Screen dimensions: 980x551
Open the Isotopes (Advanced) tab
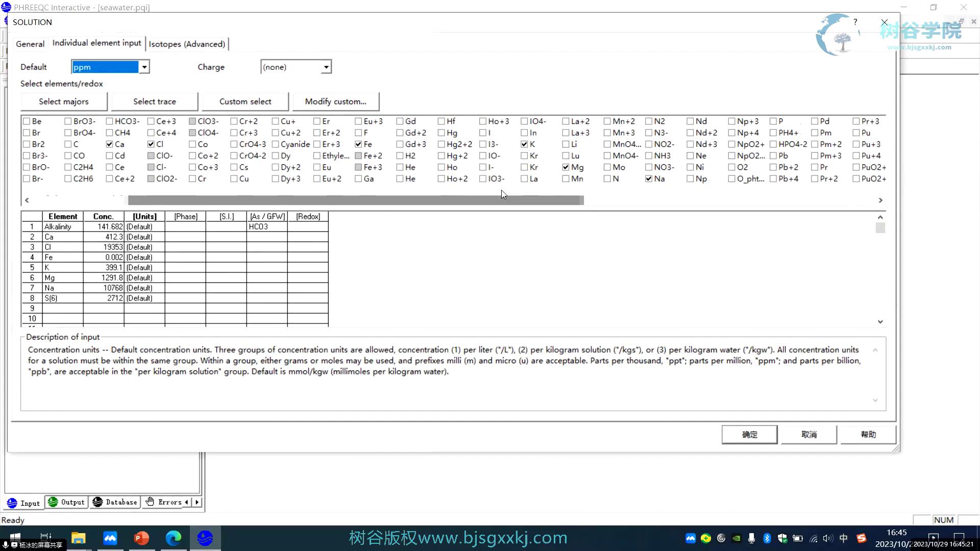tap(187, 44)
